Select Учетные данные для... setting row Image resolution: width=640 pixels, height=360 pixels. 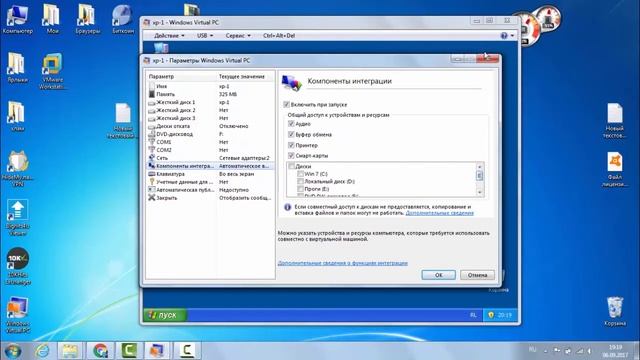click(x=210, y=182)
